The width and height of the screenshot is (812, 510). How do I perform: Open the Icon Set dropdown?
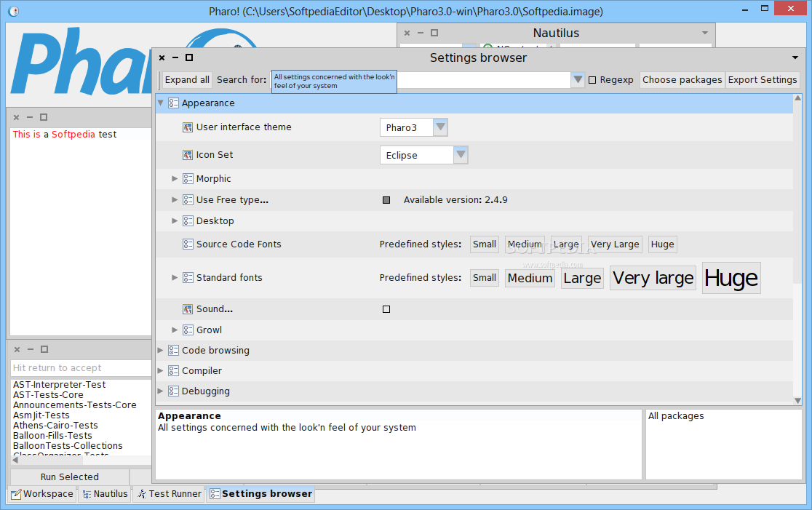pos(461,155)
